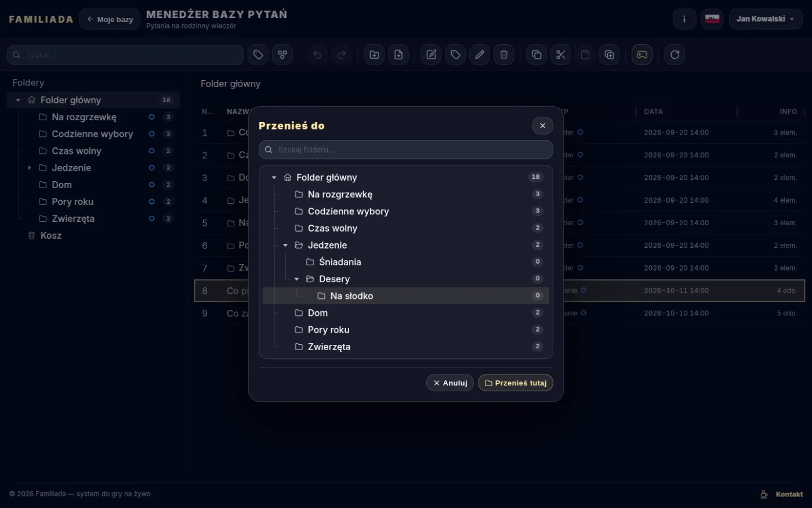The width and height of the screenshot is (812, 508).
Task: Click the Szukaj folderu search field
Action: tap(406, 150)
